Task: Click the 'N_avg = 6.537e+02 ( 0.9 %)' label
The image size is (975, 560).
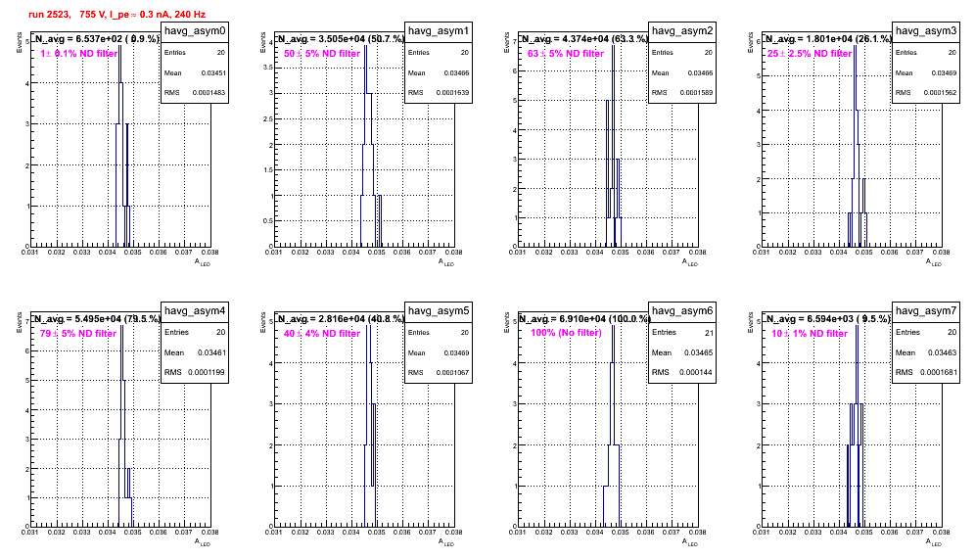Action: point(97,38)
